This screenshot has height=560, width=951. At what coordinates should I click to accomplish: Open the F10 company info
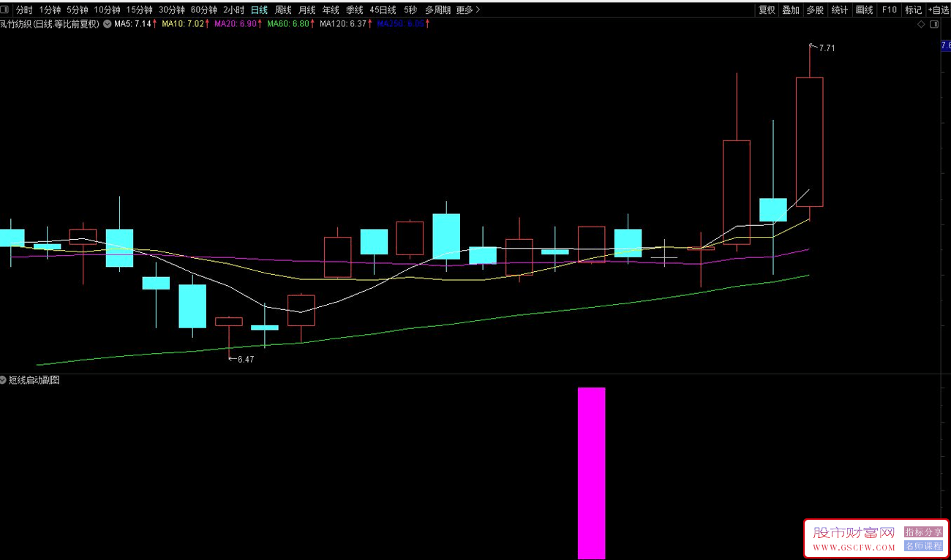tap(889, 10)
